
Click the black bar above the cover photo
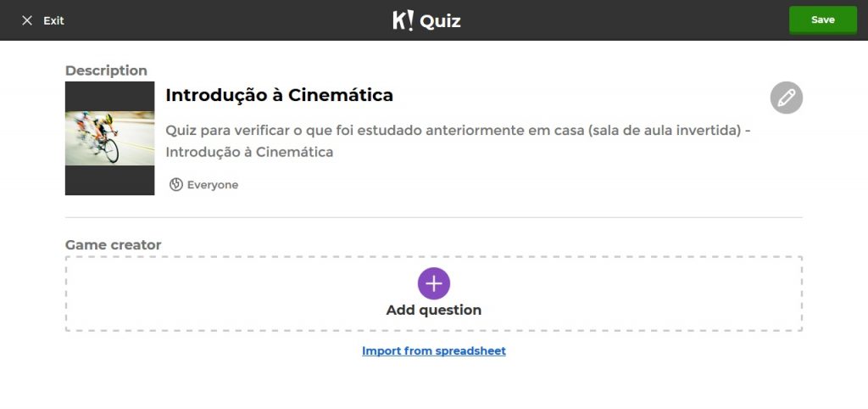coord(109,96)
